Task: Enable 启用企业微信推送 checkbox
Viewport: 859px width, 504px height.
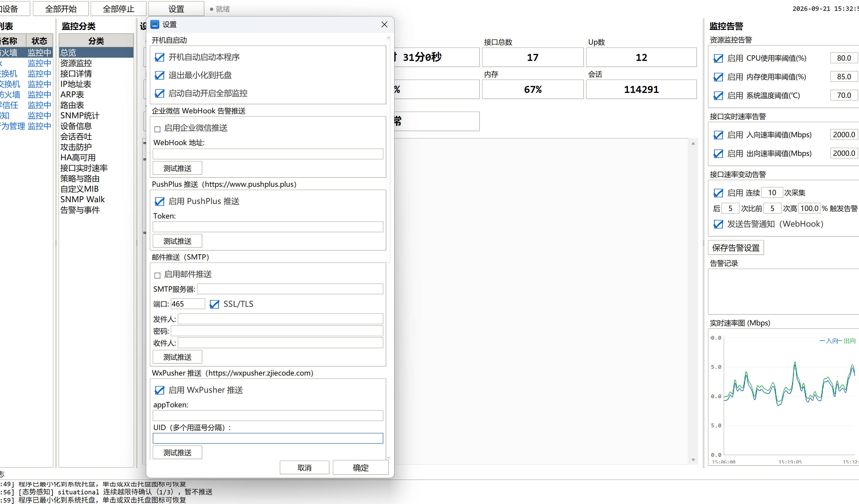Action: 157,129
